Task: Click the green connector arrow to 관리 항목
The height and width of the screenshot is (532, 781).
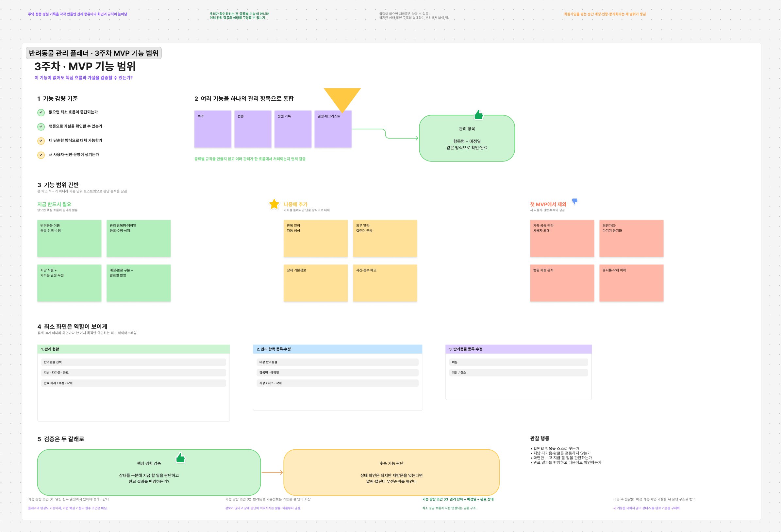Action: pyautogui.click(x=385, y=133)
